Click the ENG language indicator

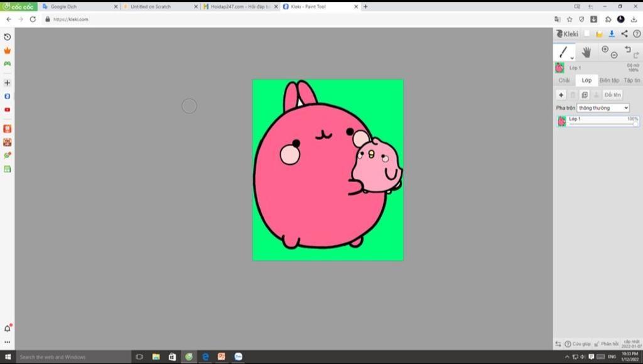click(x=612, y=357)
